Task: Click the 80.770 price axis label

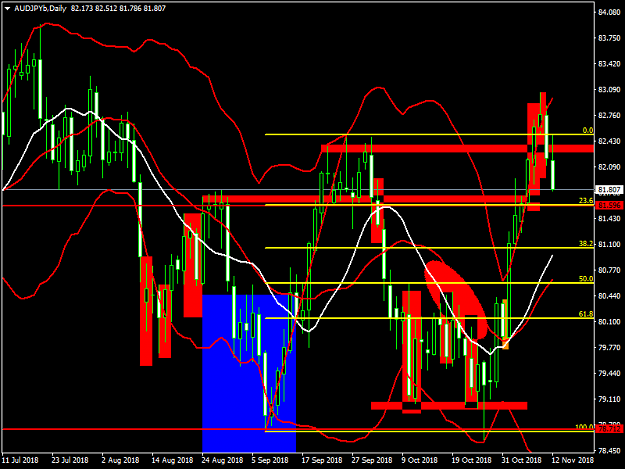Action: point(609,270)
